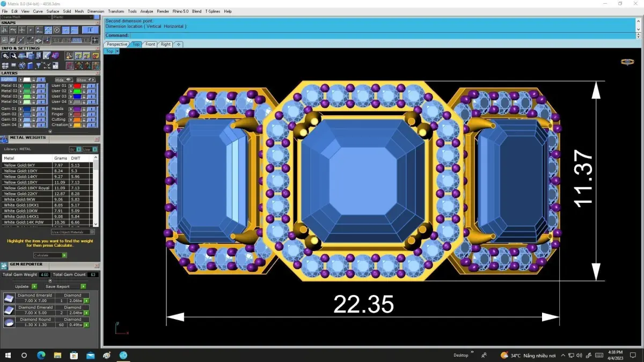Click the magnifier search icon in Info & Settings
Viewport: 644px width, 362px height.
click(x=13, y=56)
